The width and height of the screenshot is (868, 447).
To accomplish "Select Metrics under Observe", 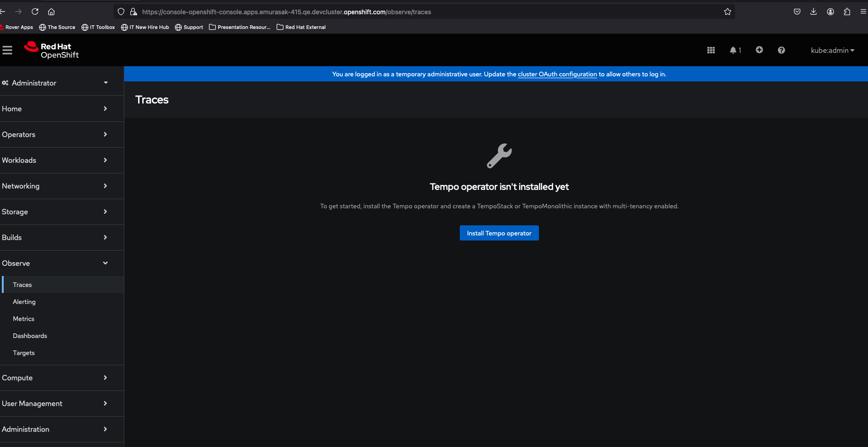I will pyautogui.click(x=63, y=319).
